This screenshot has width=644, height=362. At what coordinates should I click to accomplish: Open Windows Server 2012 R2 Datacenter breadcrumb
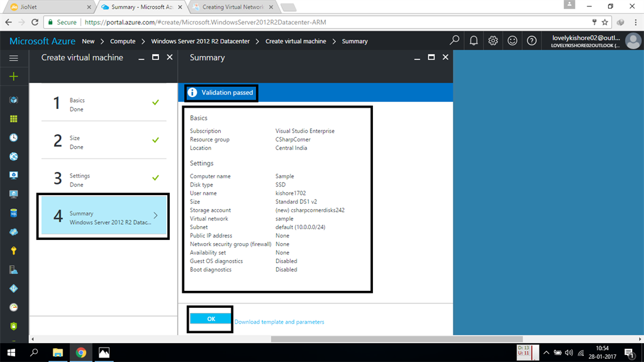[x=201, y=41]
